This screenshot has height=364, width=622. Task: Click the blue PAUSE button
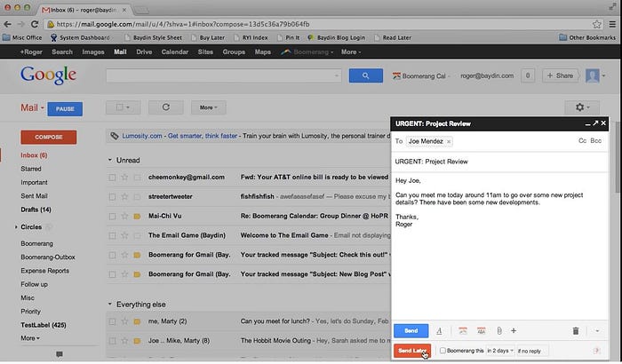(x=65, y=108)
